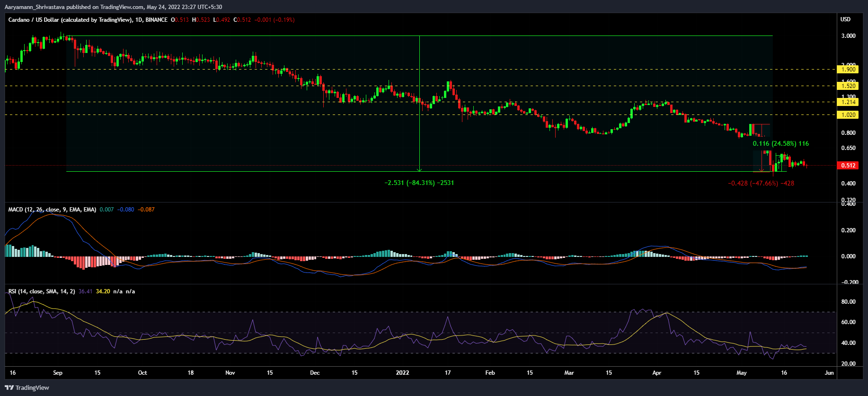Select the 0.116 (24.58%) green measurement label
868x396 pixels.
pyautogui.click(x=780, y=143)
